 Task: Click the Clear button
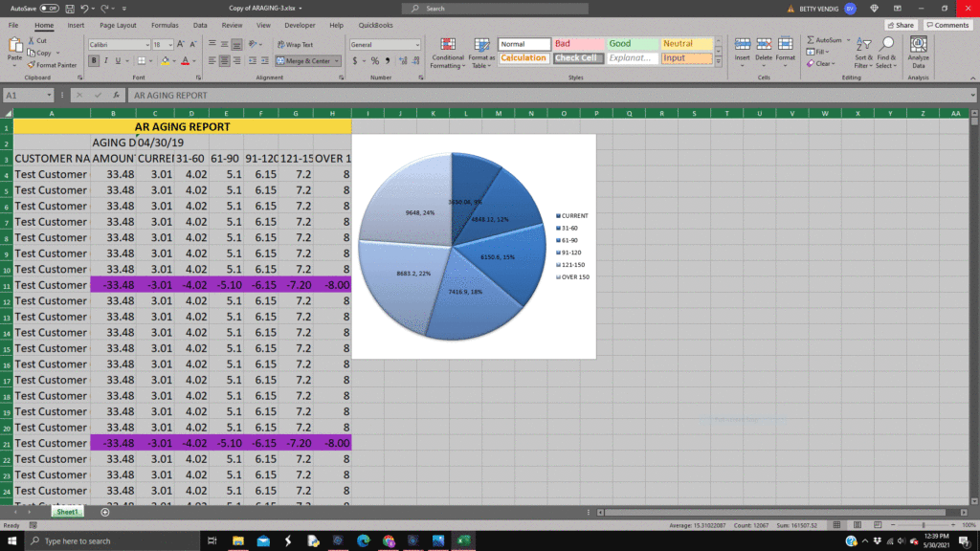(820, 64)
